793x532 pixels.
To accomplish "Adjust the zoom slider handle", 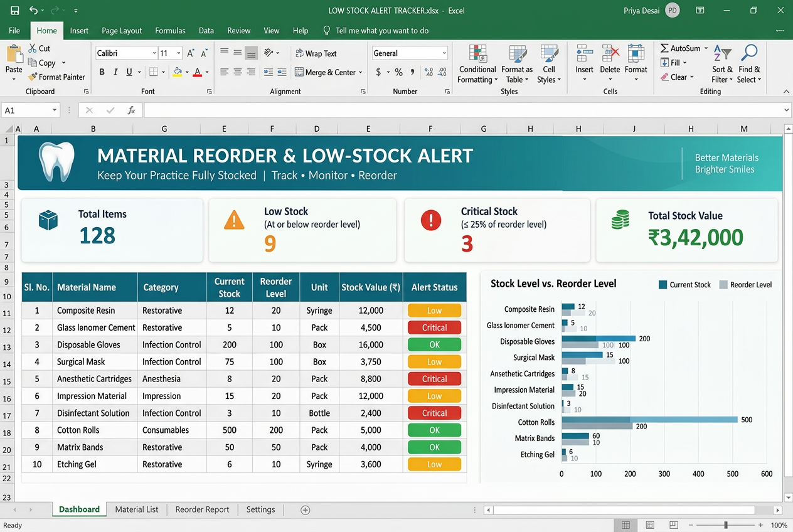I will [x=726, y=525].
